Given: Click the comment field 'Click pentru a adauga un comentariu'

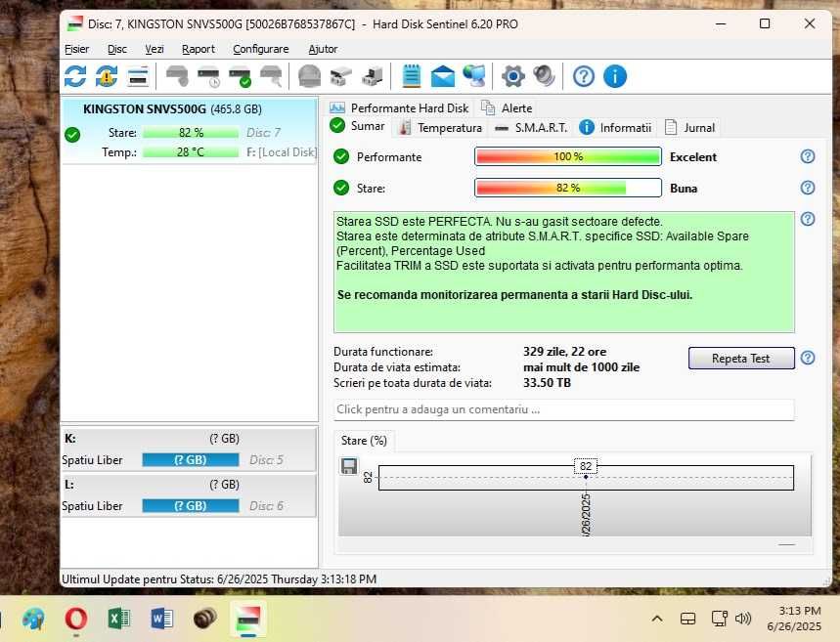Looking at the screenshot, I should coord(563,409).
